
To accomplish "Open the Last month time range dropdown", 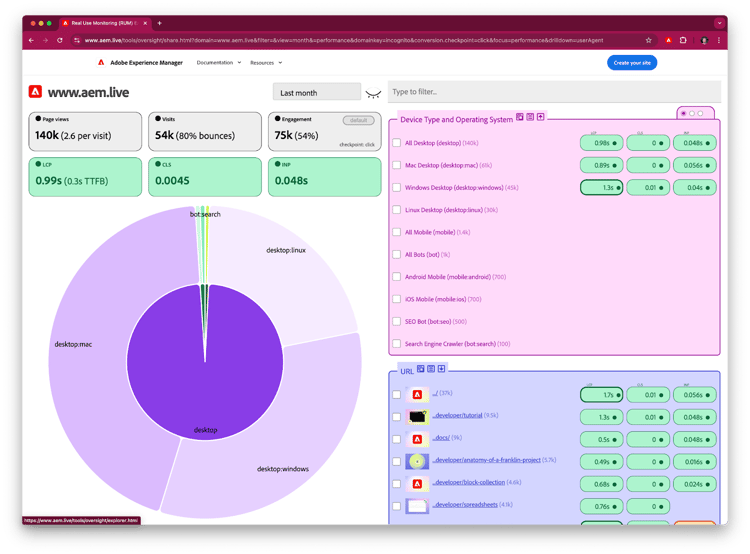I will coord(317,92).
